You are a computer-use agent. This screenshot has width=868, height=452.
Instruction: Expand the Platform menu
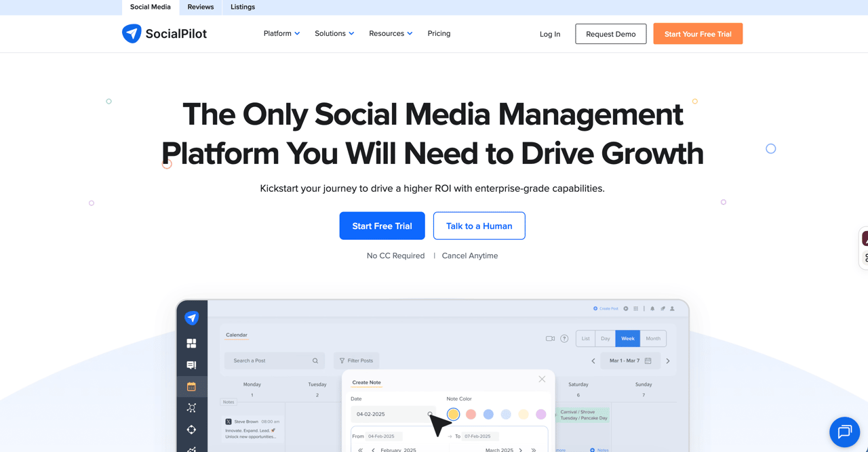coord(281,33)
